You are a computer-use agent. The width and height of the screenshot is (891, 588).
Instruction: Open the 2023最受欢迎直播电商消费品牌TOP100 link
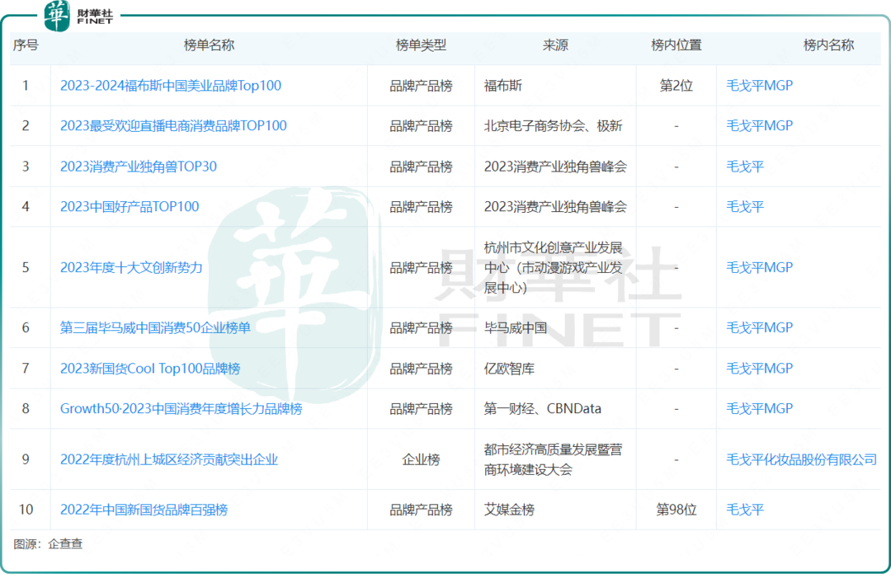pos(173,126)
